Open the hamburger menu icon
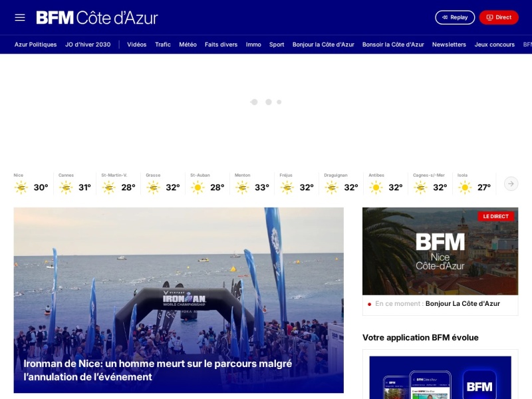 20,17
